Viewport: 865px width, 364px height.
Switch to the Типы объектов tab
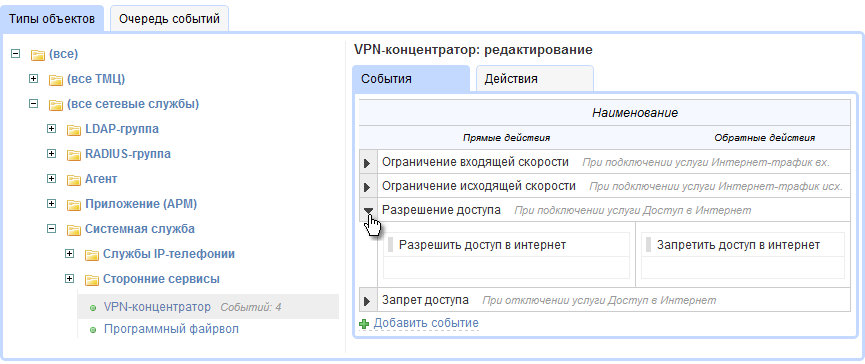[52, 19]
